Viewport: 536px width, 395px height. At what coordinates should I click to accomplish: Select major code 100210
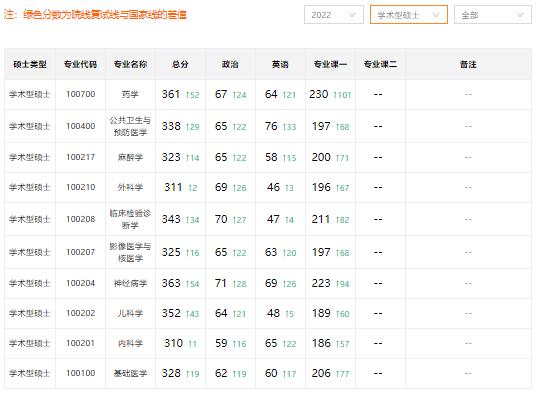[80, 187]
